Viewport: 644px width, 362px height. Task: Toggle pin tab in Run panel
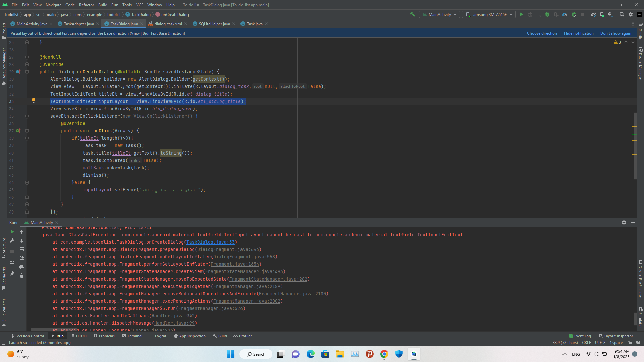[x=12, y=273]
